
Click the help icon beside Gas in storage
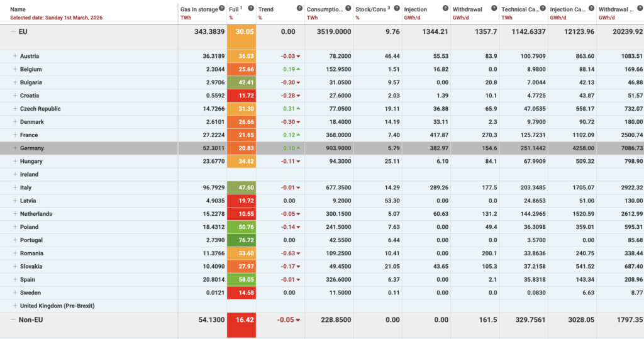[222, 9]
